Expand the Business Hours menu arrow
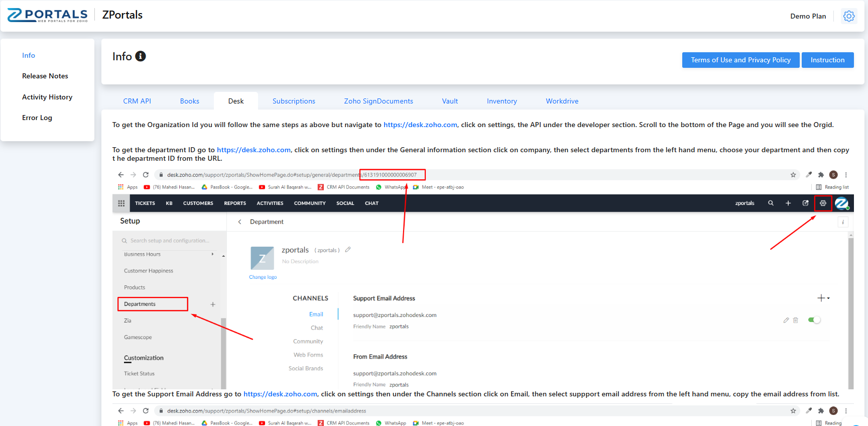The image size is (868, 426). click(213, 254)
